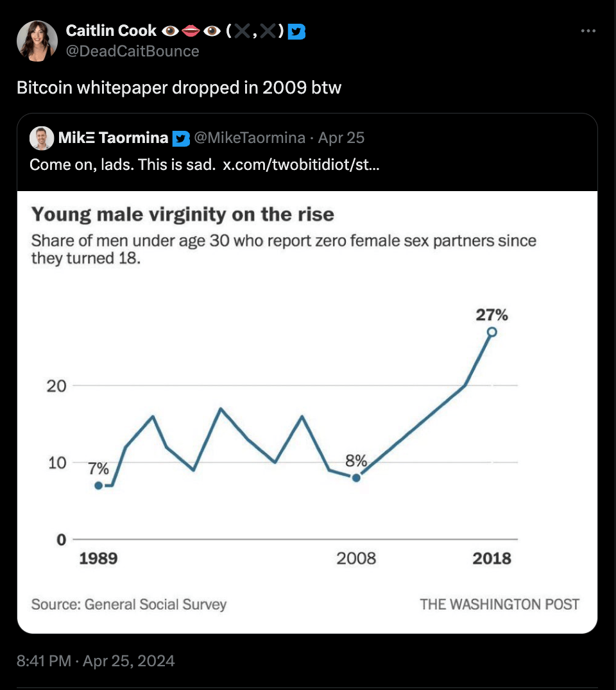Click the quoted tweet's Apr 25 date
Image resolution: width=616 pixels, height=690 pixels.
coord(341,137)
